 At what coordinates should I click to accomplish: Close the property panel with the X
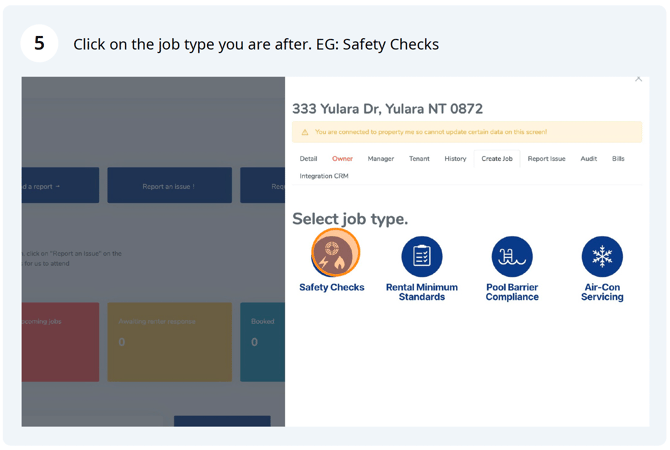[638, 80]
